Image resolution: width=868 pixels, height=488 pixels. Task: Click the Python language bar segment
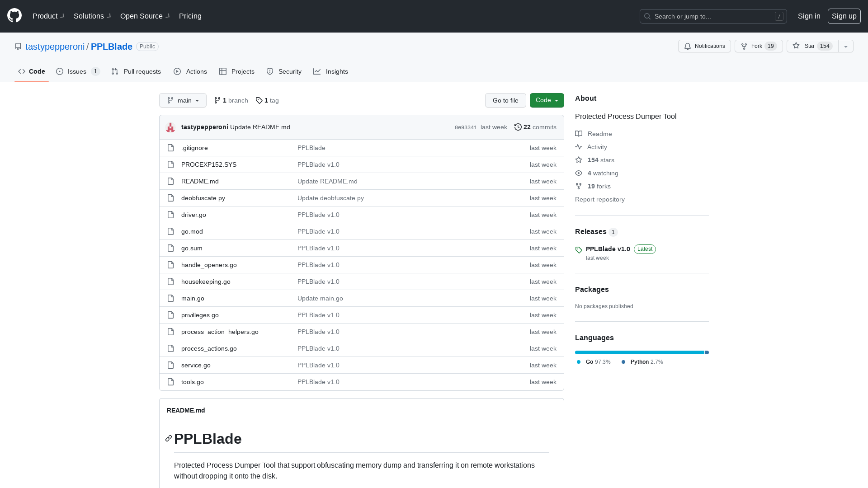coord(707,352)
